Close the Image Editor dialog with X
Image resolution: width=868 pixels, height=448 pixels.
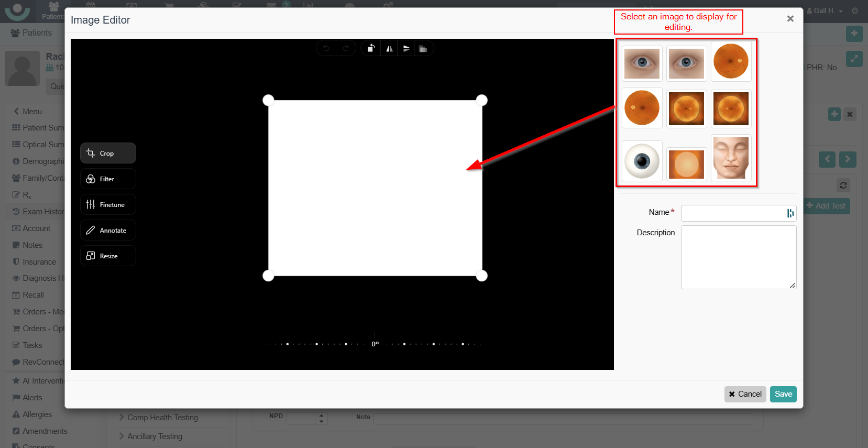pyautogui.click(x=790, y=19)
